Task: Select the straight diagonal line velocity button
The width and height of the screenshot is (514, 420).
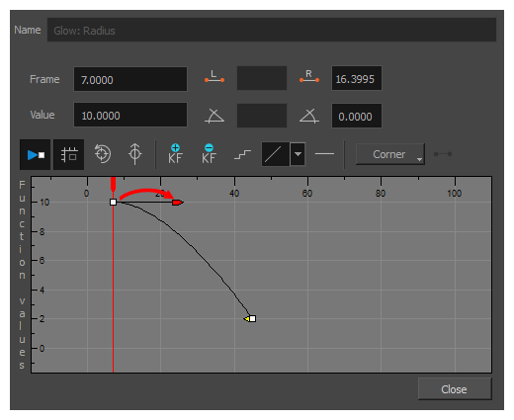Action: [x=276, y=154]
